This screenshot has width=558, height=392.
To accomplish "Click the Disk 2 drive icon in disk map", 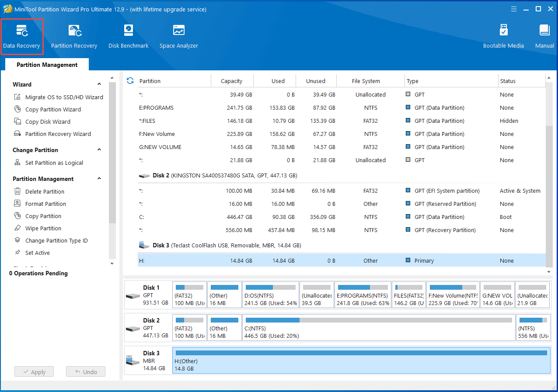I will pyautogui.click(x=133, y=328).
